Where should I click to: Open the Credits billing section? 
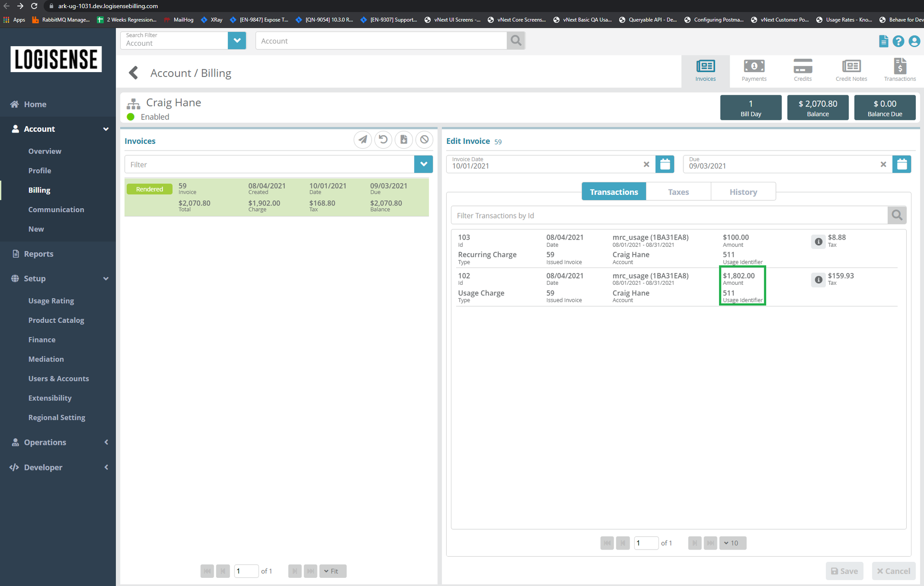click(x=802, y=70)
